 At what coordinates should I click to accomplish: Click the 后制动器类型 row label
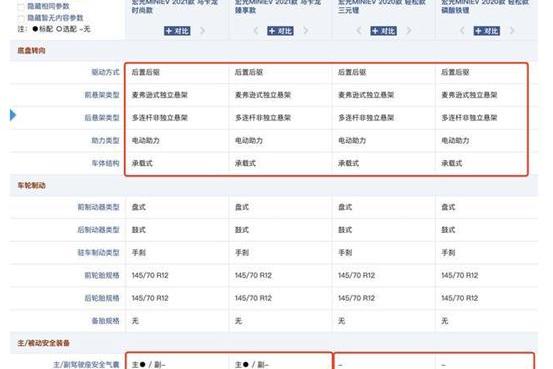(98, 230)
